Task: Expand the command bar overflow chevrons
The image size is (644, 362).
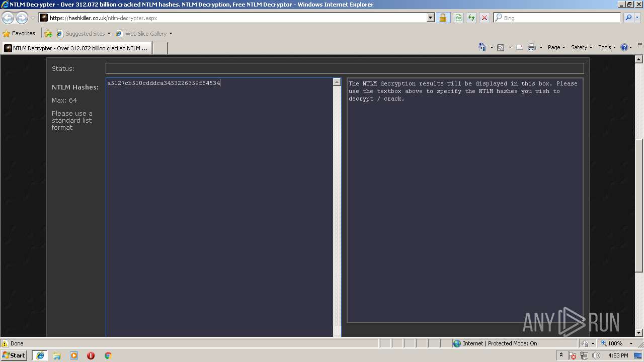Action: click(640, 45)
